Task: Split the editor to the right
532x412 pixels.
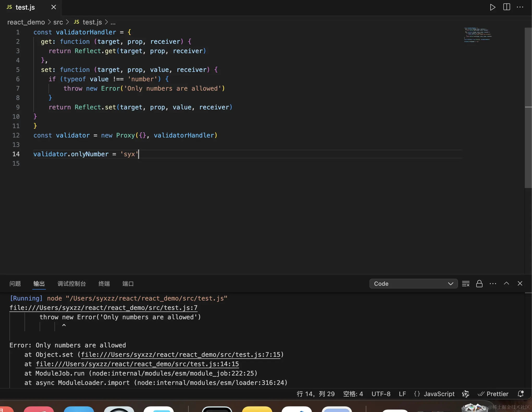Action: 506,7
